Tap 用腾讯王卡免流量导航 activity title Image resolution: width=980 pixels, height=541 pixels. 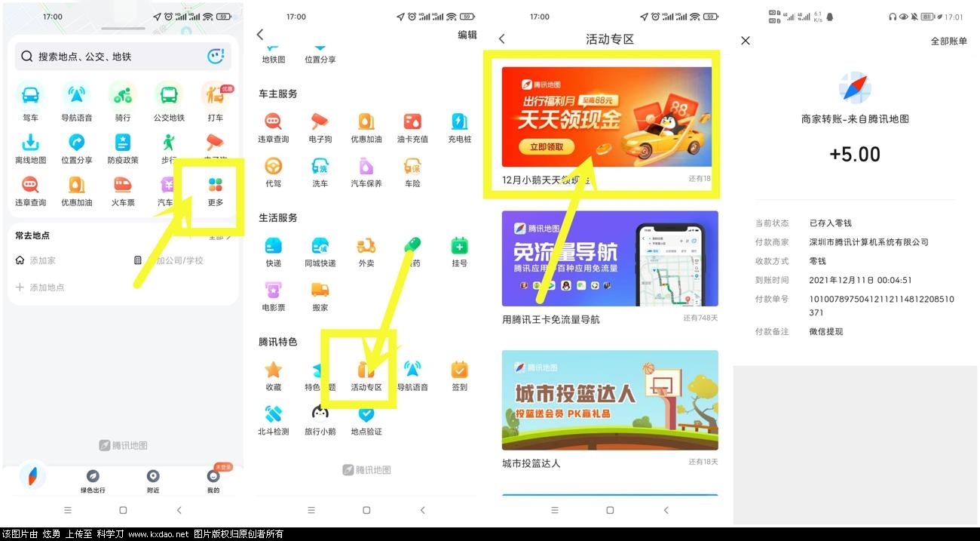click(551, 319)
